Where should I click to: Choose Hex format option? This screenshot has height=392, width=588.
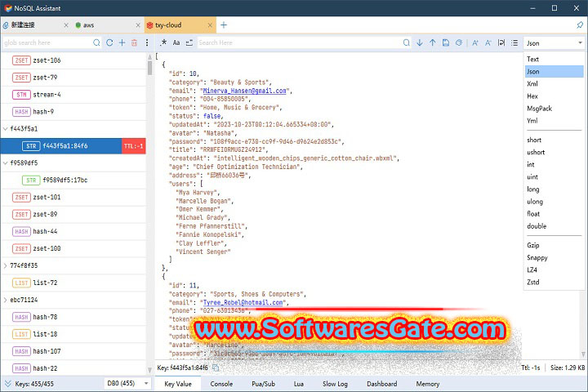pyautogui.click(x=554, y=96)
